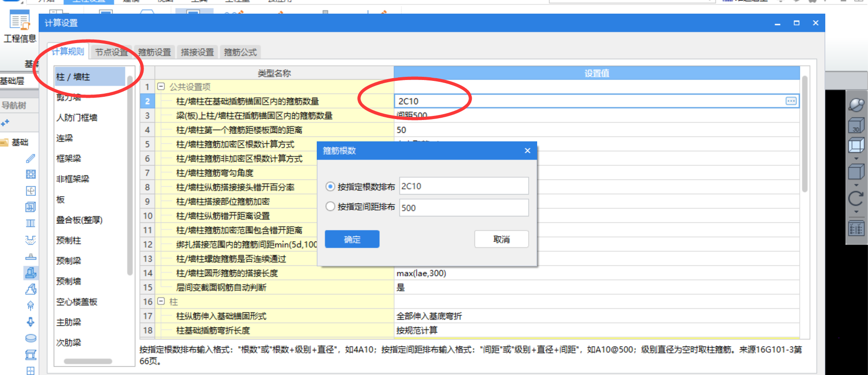
Task: Click the 2C10 input field in the popup
Action: coord(464,186)
